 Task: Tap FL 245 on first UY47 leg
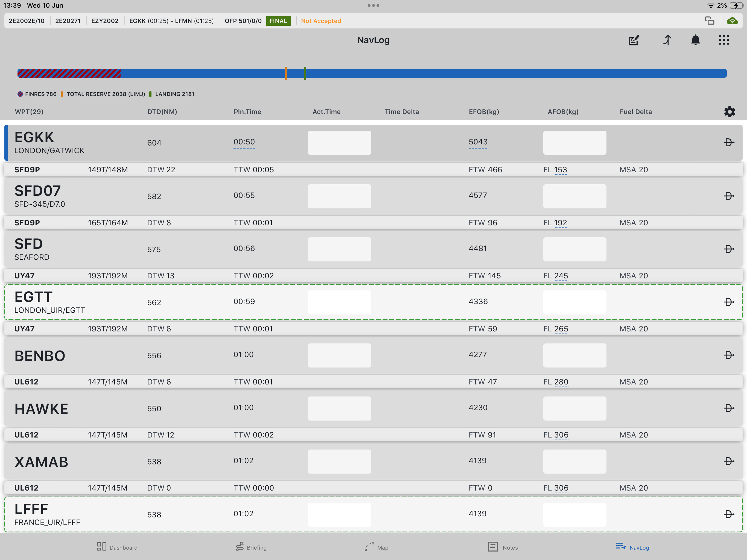(561, 276)
